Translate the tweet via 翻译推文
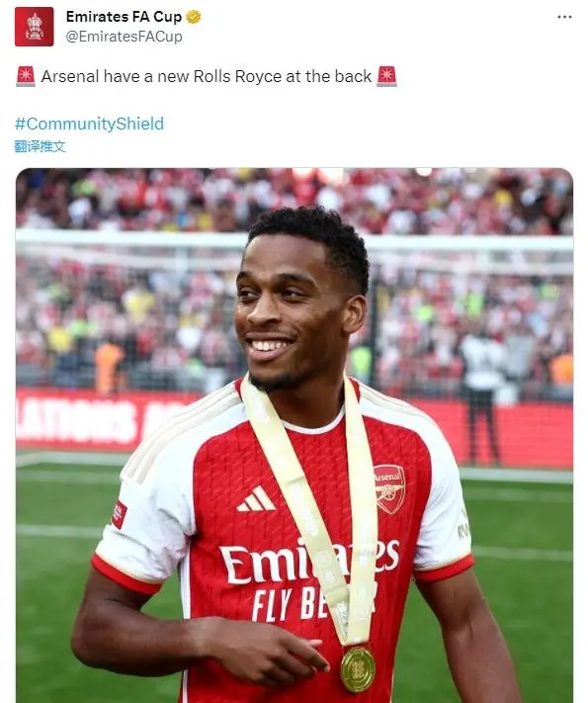This screenshot has height=703, width=588. pyautogui.click(x=40, y=146)
